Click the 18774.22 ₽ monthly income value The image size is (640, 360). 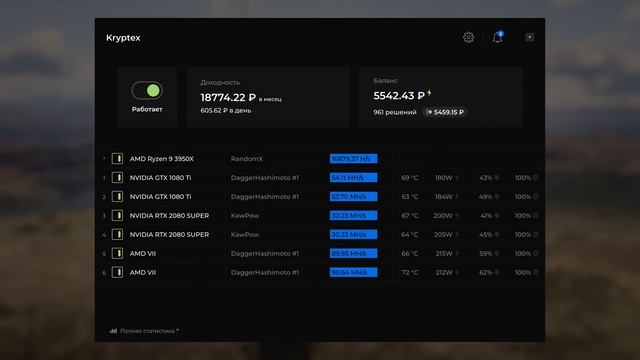point(228,98)
